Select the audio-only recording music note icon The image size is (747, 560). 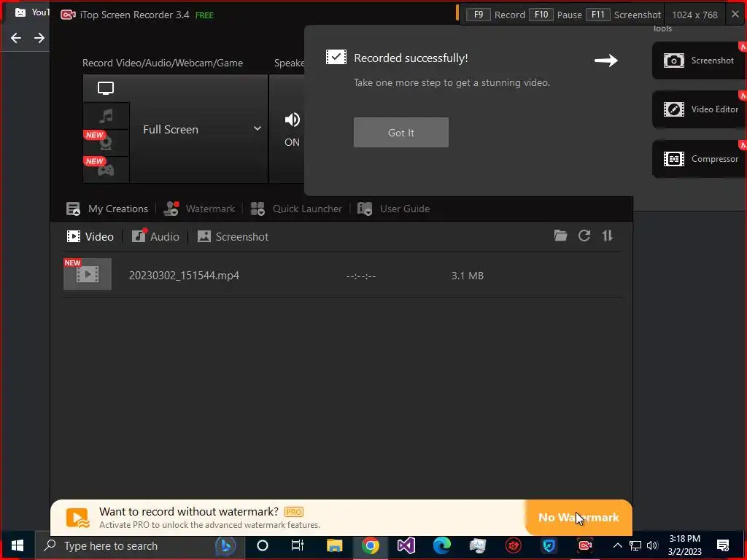(x=106, y=116)
